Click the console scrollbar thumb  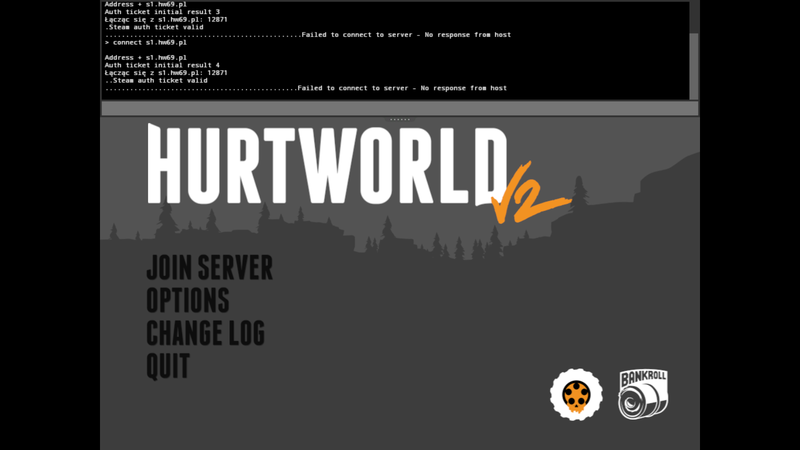(x=693, y=66)
